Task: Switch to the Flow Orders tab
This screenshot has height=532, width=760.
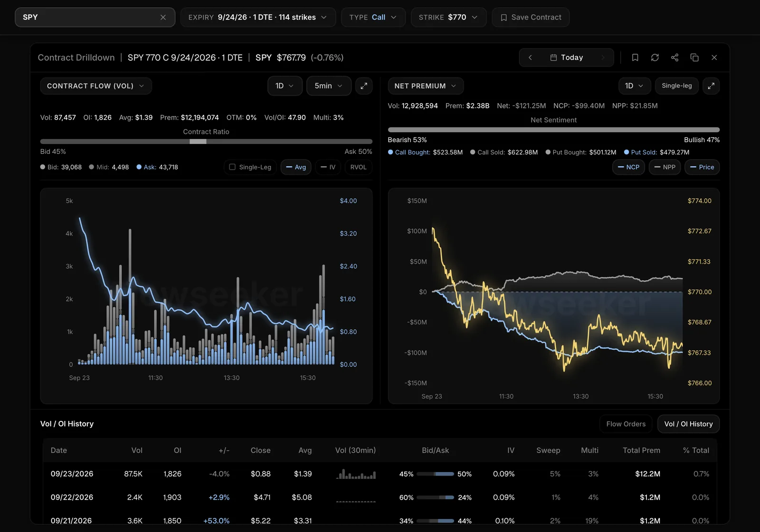Action: (x=626, y=424)
